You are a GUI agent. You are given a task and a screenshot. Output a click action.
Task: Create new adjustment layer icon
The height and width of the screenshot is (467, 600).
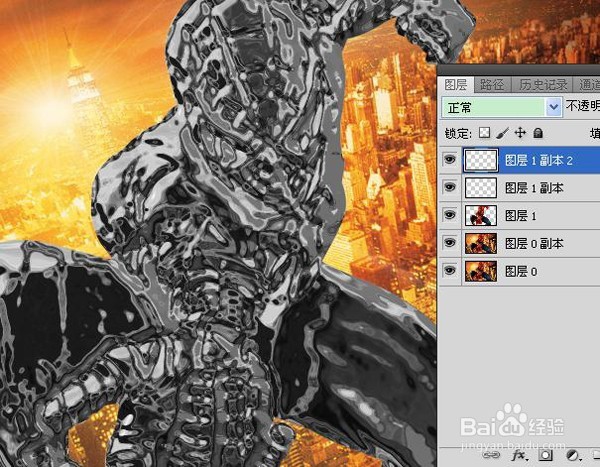573,455
